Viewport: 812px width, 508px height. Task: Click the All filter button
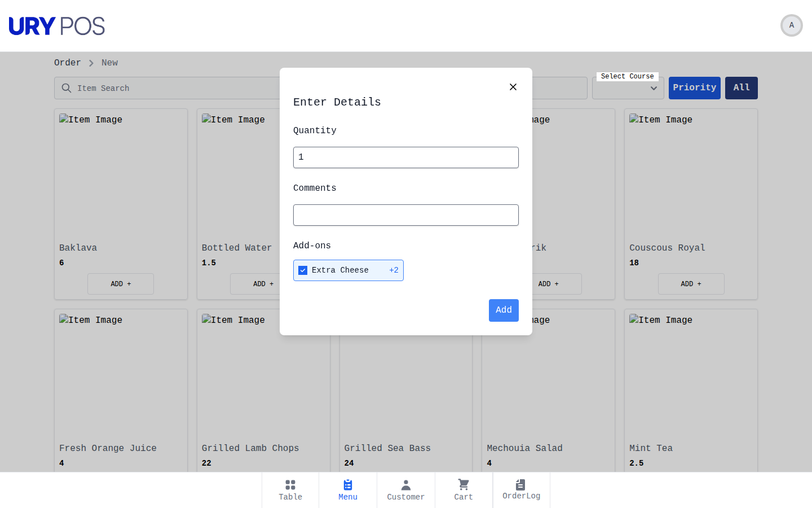point(742,88)
